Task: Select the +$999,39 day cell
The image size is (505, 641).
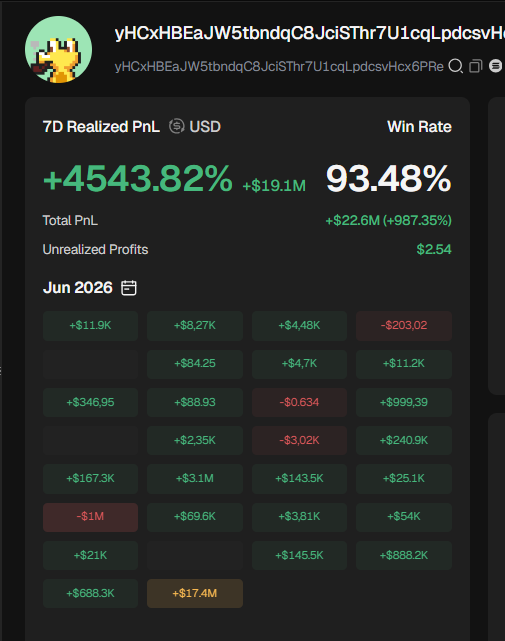Action: pyautogui.click(x=404, y=402)
